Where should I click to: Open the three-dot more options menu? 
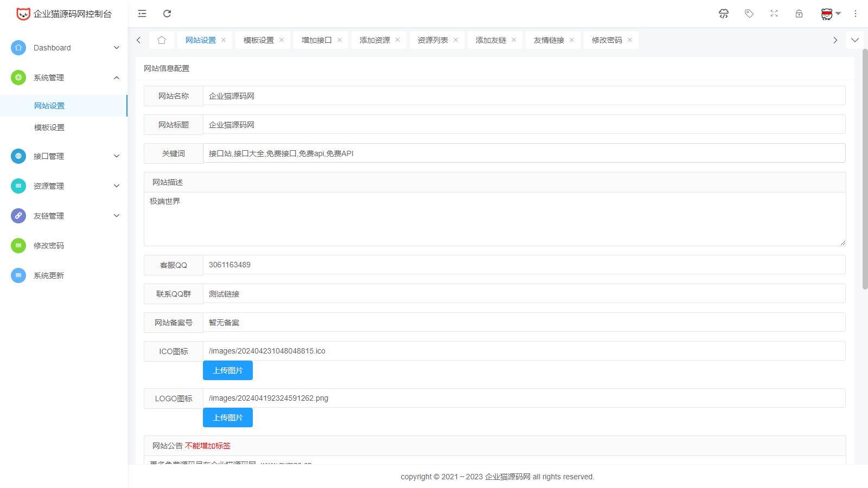(856, 14)
